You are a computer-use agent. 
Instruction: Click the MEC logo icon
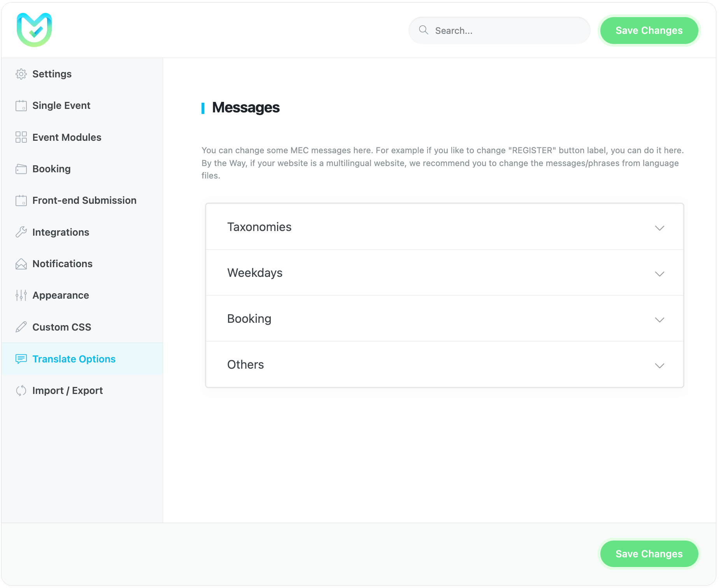(34, 30)
